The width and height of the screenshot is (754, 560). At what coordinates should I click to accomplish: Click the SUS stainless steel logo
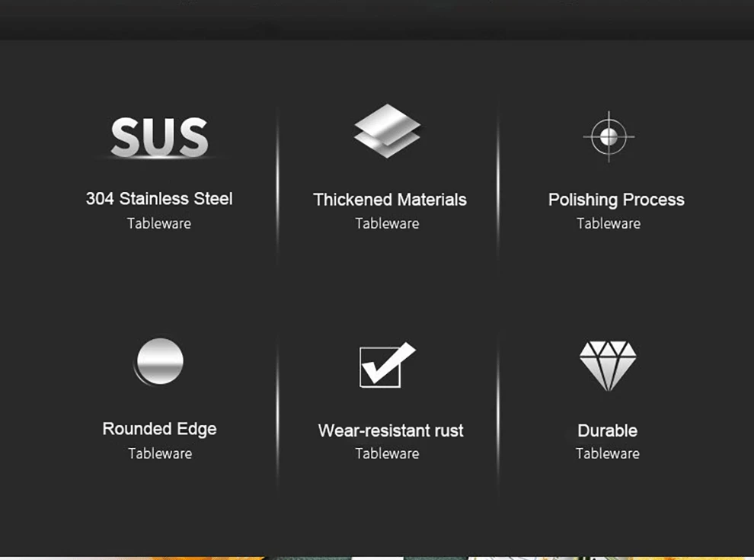[160, 138]
